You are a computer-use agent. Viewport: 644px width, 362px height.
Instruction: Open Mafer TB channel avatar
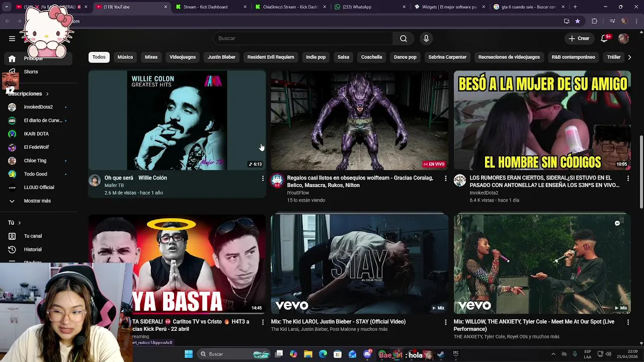pyautogui.click(x=95, y=180)
